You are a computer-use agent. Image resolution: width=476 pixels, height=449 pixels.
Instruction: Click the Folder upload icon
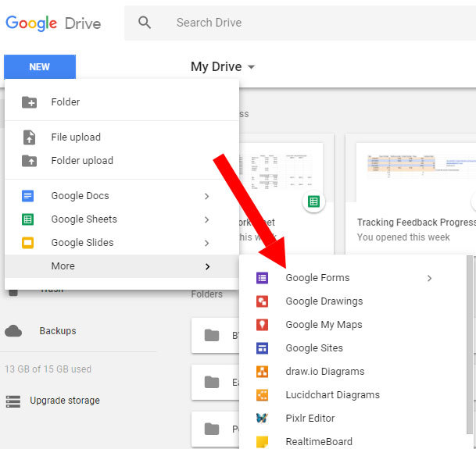[29, 161]
